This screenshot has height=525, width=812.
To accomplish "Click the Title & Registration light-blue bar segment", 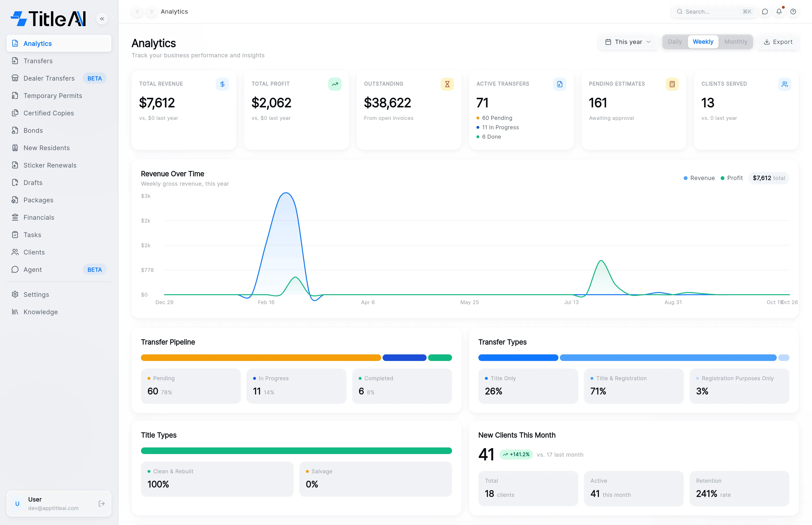I will click(668, 358).
